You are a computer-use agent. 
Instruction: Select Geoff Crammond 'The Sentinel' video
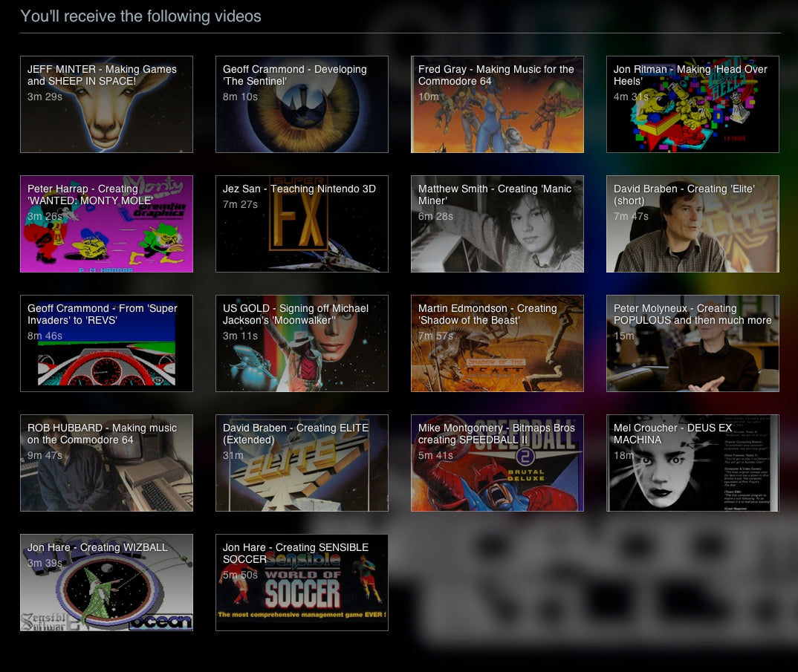click(302, 105)
